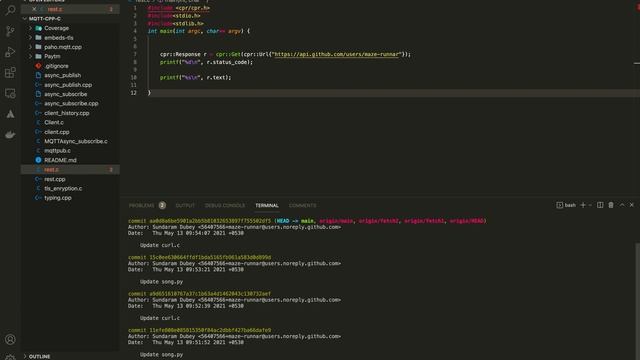This screenshot has width=640, height=360.
Task: Open the Run and Debug view
Action: pyautogui.click(x=10, y=52)
